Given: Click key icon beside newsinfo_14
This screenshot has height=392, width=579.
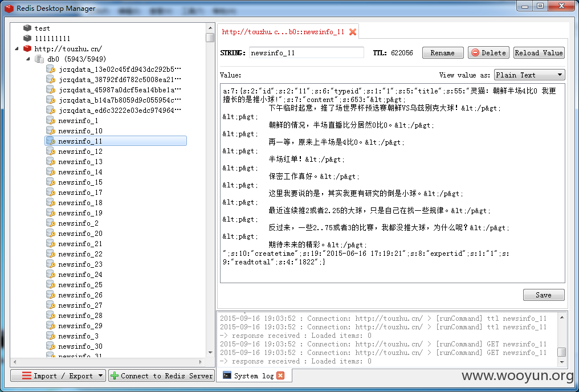Looking at the screenshot, I should tap(51, 172).
